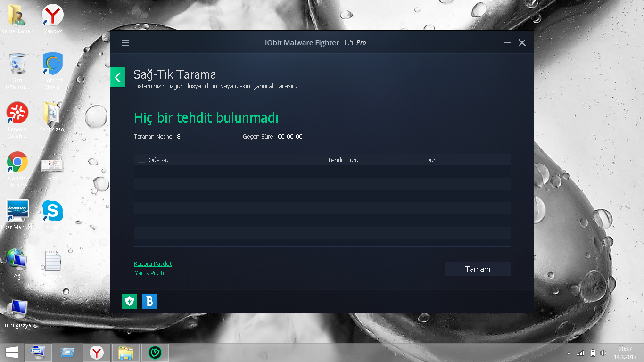Click the network signal tray icon
This screenshot has height=362, width=644.
pyautogui.click(x=580, y=353)
